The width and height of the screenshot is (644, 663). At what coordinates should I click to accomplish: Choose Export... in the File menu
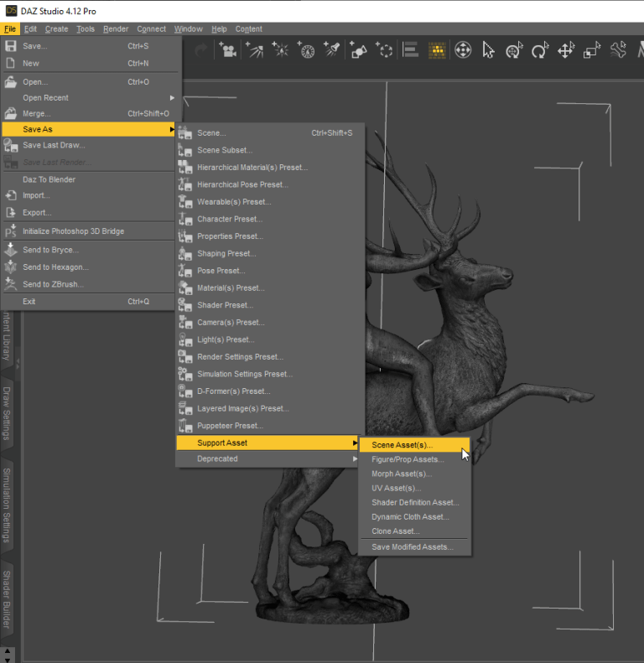pos(88,213)
